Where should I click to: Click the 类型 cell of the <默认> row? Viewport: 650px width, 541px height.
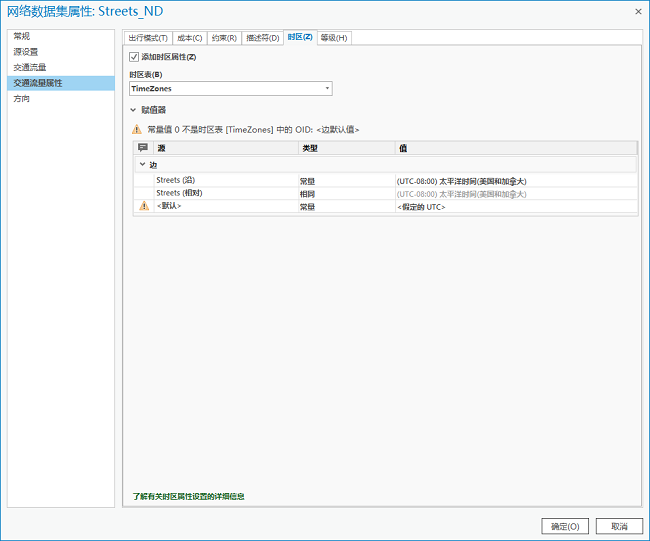point(345,206)
